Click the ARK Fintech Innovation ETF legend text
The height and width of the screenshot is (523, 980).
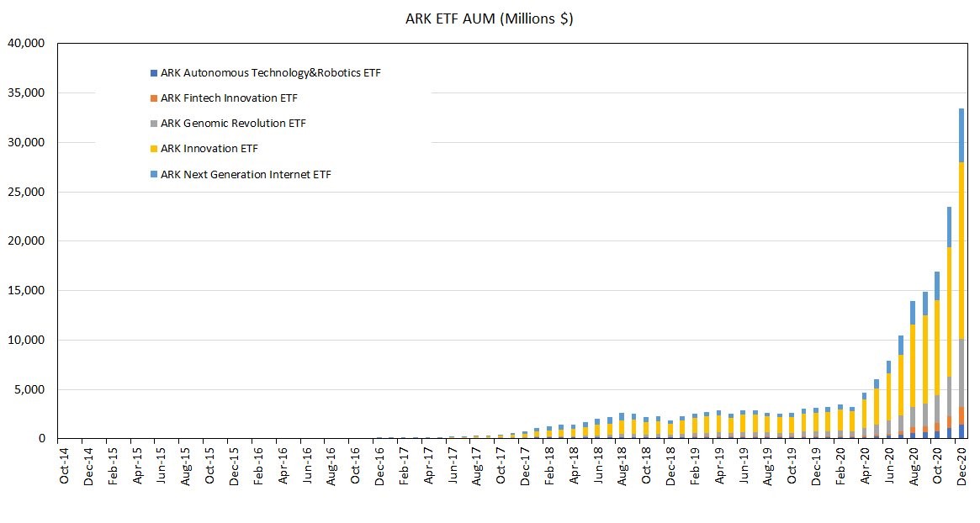tap(229, 98)
